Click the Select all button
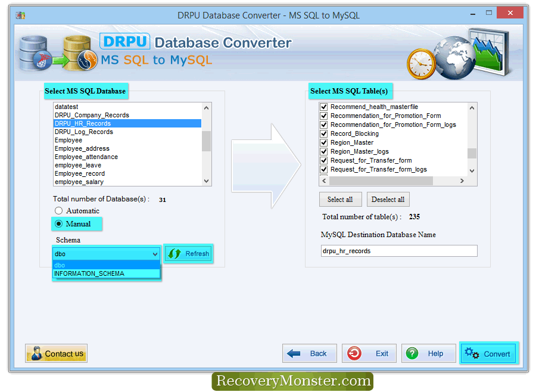Viewport: 536px width, 392px height. coord(340,200)
